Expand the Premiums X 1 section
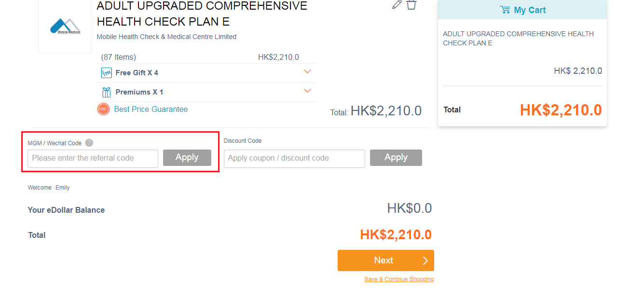 [x=307, y=91]
